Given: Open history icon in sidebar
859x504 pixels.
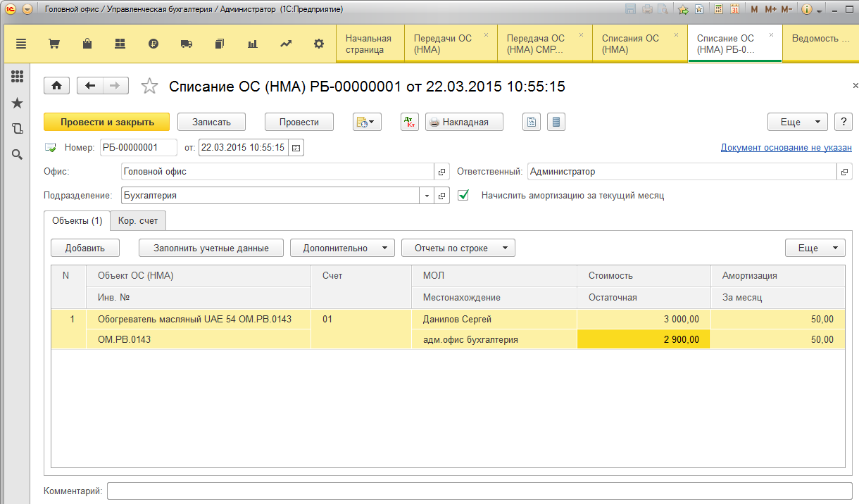Looking at the screenshot, I should 18,129.
